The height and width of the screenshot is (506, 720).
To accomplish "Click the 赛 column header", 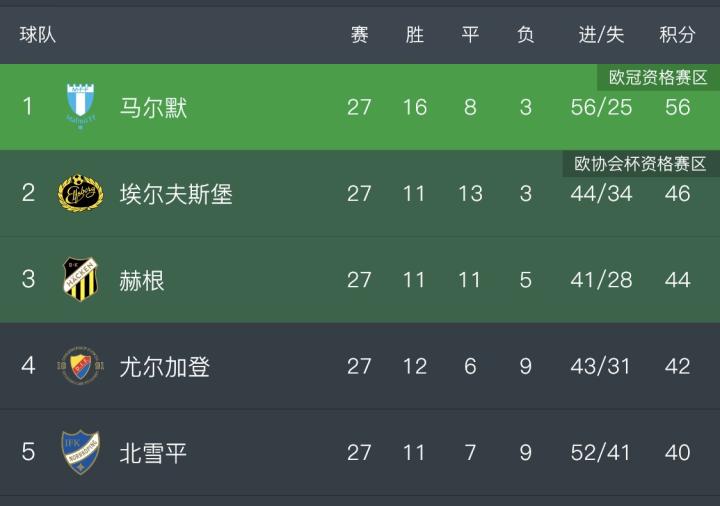I will pos(359,35).
